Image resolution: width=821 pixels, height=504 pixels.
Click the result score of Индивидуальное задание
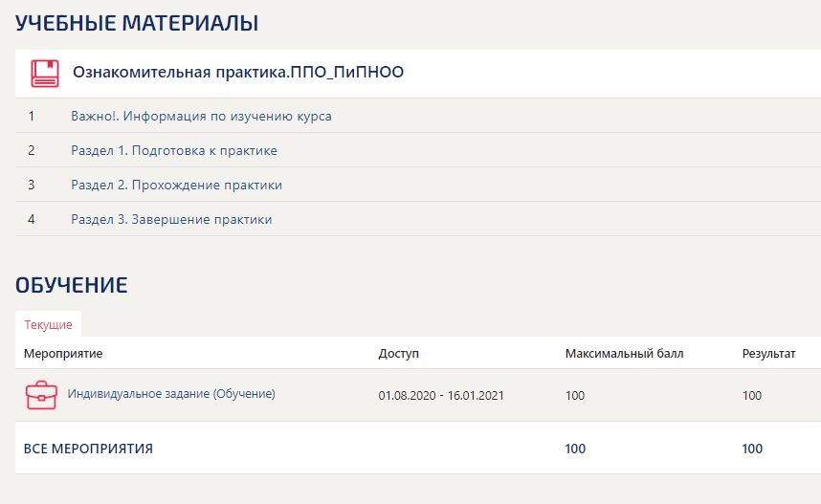click(x=752, y=395)
